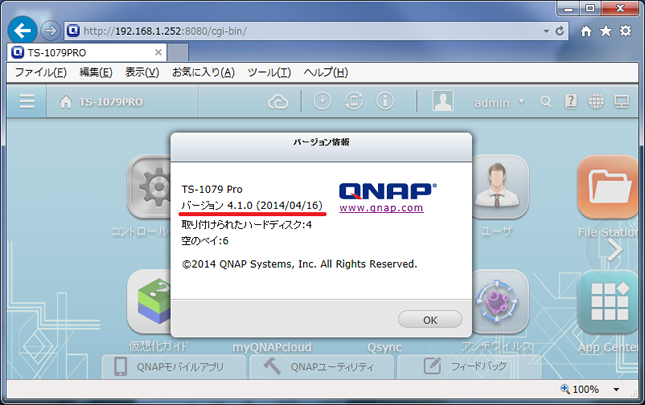This screenshot has width=645, height=405.
Task: Click the 空のベイ:6 text
Action: [x=205, y=241]
